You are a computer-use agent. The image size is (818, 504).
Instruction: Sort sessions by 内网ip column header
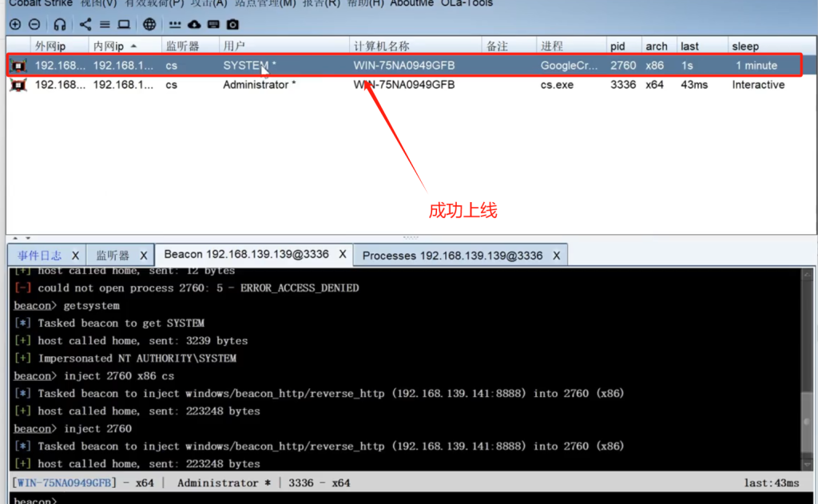click(x=125, y=46)
